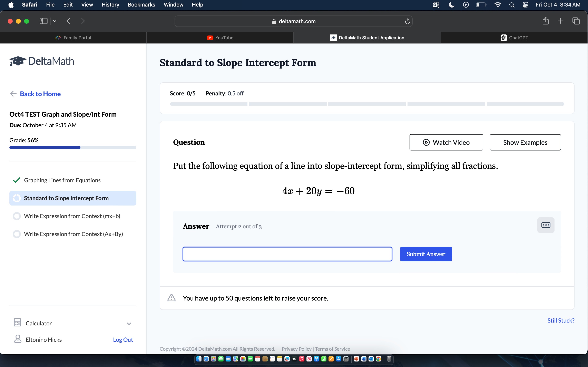Click the keyboard input toggle icon
This screenshot has height=367, width=588.
point(546,225)
